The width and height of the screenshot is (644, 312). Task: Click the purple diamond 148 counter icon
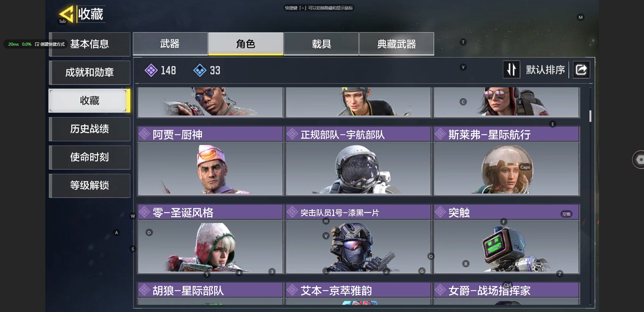(151, 70)
